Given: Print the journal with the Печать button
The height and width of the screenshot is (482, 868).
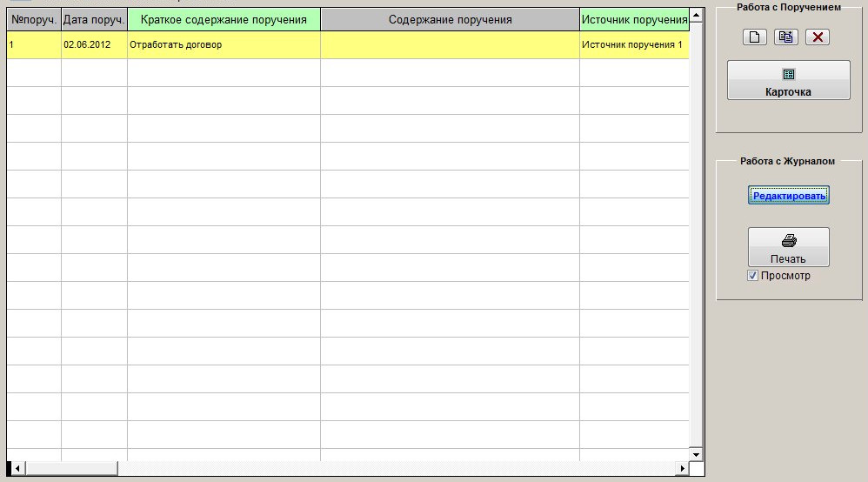Looking at the screenshot, I should coord(788,247).
